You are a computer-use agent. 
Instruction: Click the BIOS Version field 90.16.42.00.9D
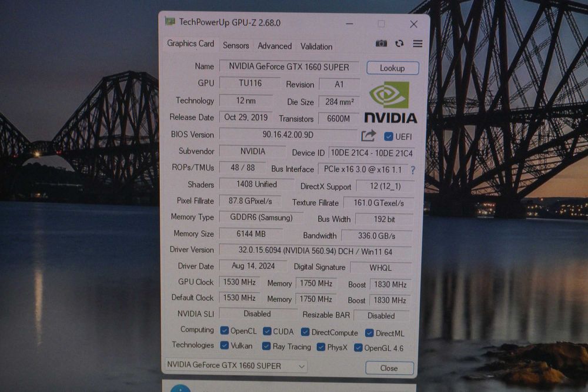[288, 135]
